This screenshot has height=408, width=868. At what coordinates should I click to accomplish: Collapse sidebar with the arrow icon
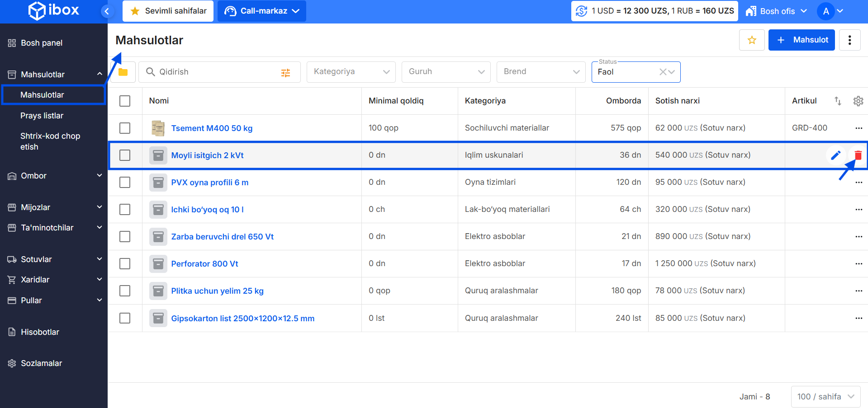click(107, 11)
